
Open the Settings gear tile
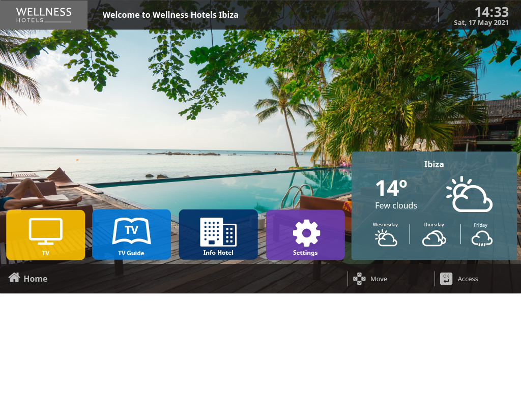305,234
